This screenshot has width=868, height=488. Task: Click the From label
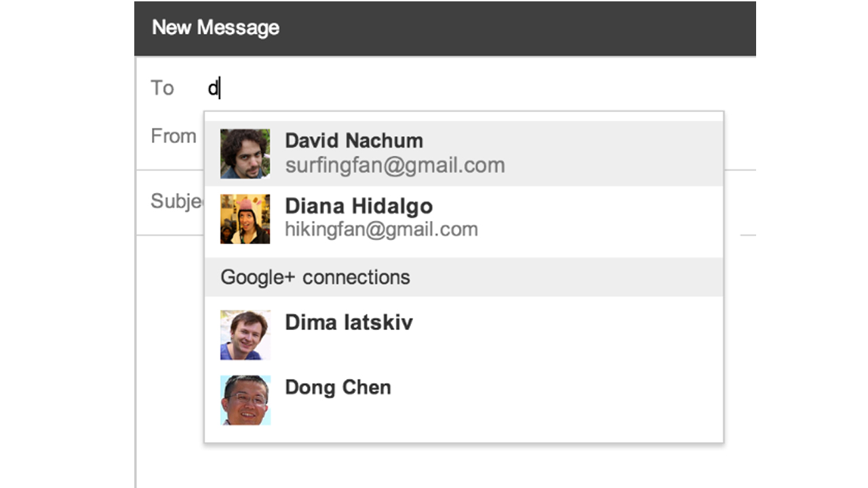pos(174,136)
